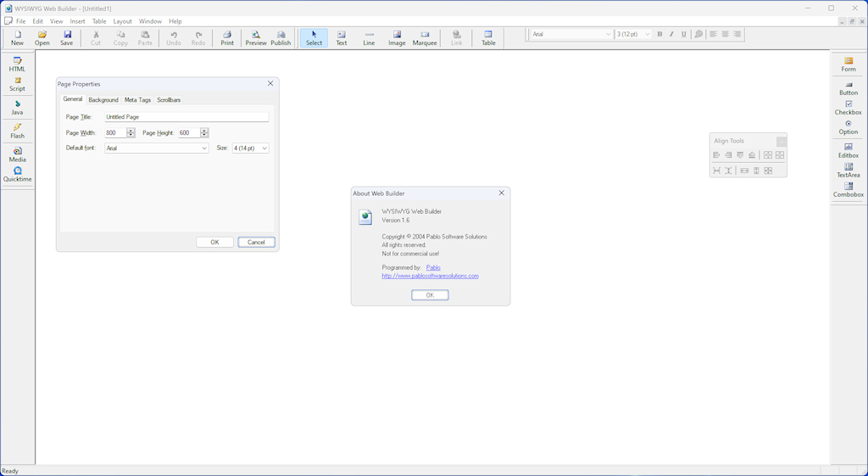Launch Preview from the toolbar
The height and width of the screenshot is (476, 868).
256,38
